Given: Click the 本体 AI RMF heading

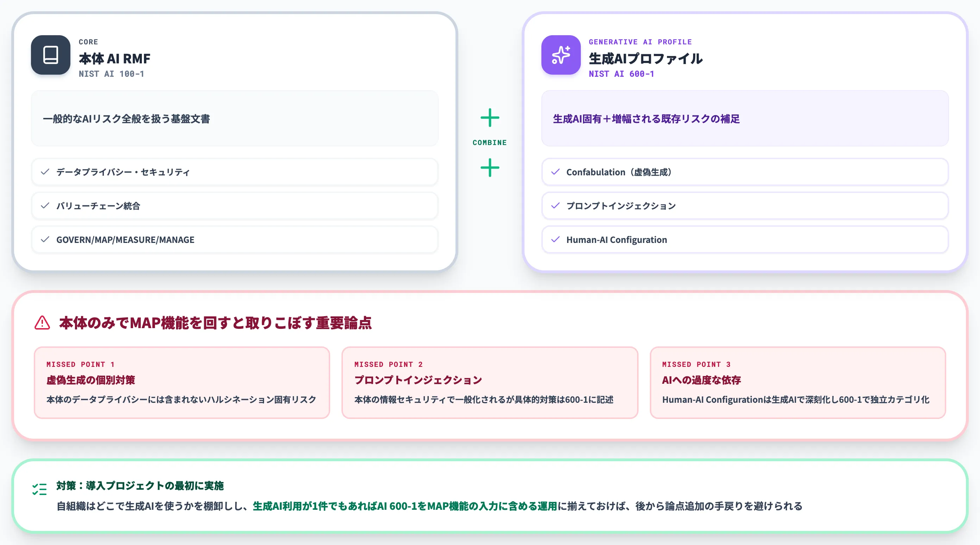Looking at the screenshot, I should click(114, 58).
